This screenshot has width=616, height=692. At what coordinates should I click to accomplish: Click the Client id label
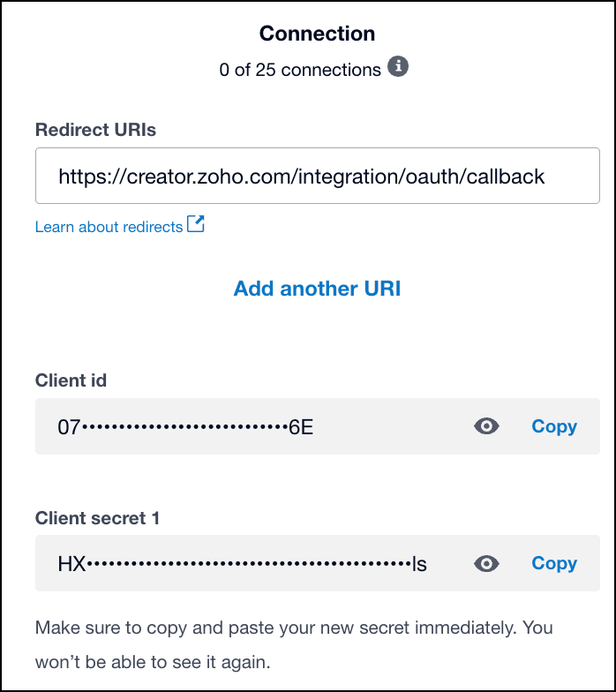(x=71, y=380)
